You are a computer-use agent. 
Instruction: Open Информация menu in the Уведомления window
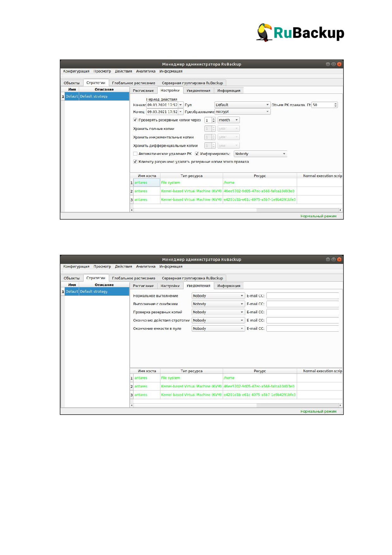point(171,266)
